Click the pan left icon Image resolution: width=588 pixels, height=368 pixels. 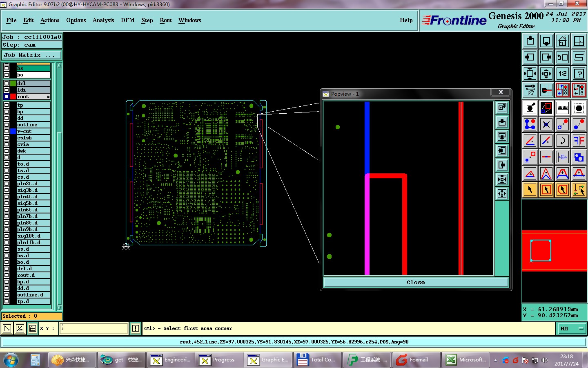tap(530, 57)
